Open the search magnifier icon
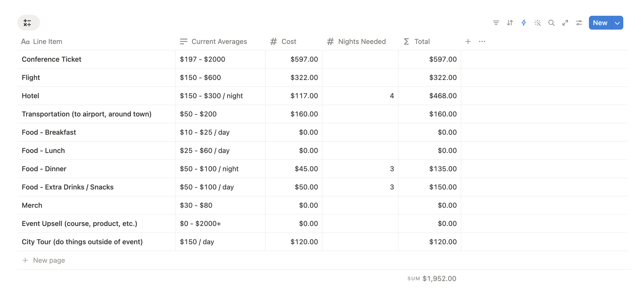 551,23
